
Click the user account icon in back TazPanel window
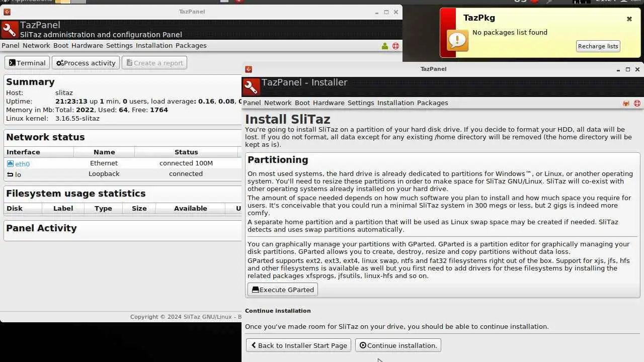click(385, 46)
